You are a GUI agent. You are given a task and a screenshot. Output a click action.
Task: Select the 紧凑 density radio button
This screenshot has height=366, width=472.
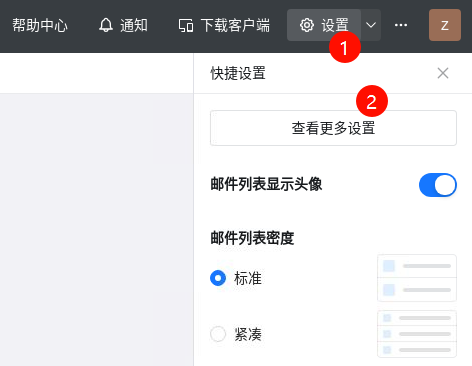pyautogui.click(x=218, y=334)
